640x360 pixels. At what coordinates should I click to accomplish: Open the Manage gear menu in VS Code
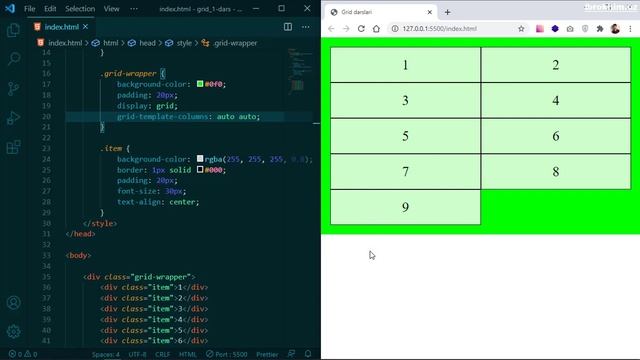tap(13, 331)
